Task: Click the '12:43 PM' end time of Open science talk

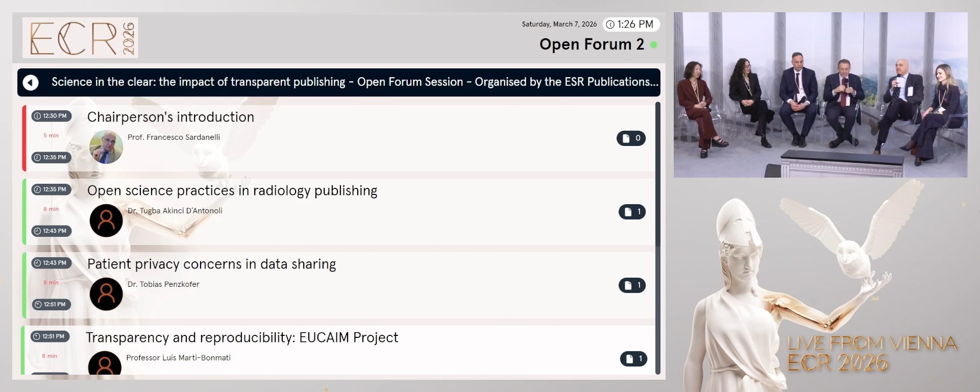Action: tap(51, 231)
